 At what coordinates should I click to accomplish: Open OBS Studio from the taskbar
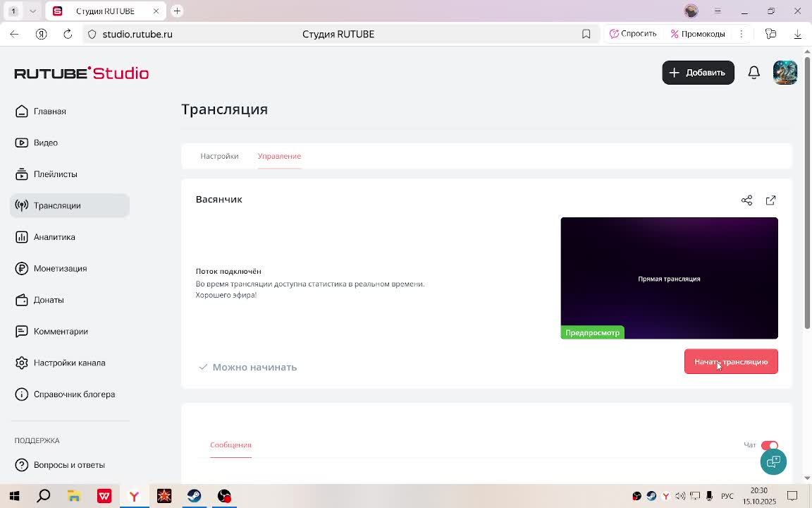(224, 496)
